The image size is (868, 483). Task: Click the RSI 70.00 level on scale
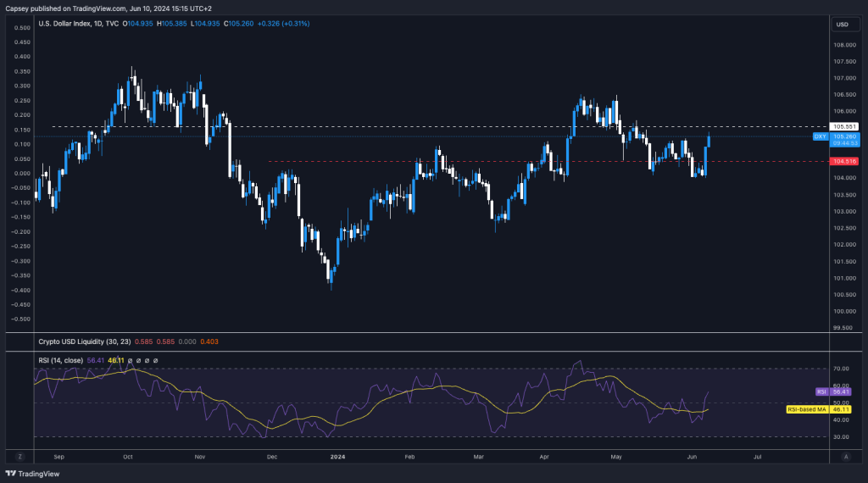point(841,369)
